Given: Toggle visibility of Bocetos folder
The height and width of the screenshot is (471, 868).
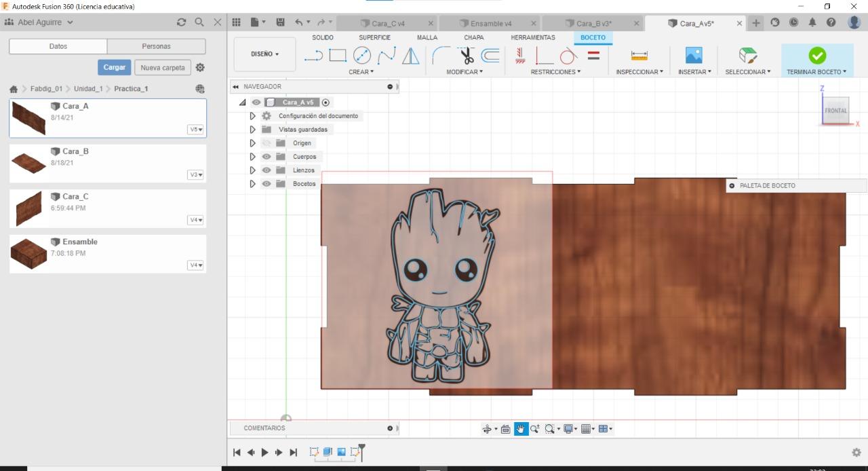Looking at the screenshot, I should tap(267, 184).
